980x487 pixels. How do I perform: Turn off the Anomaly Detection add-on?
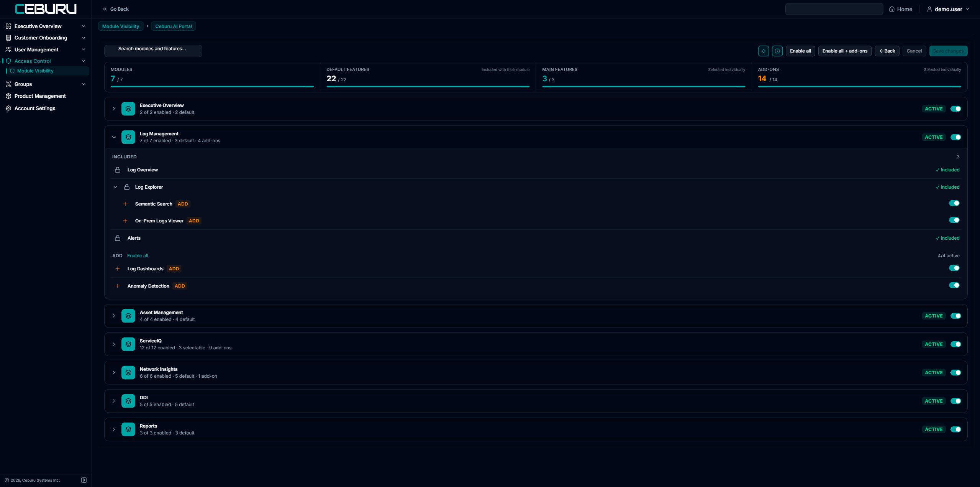(x=954, y=285)
